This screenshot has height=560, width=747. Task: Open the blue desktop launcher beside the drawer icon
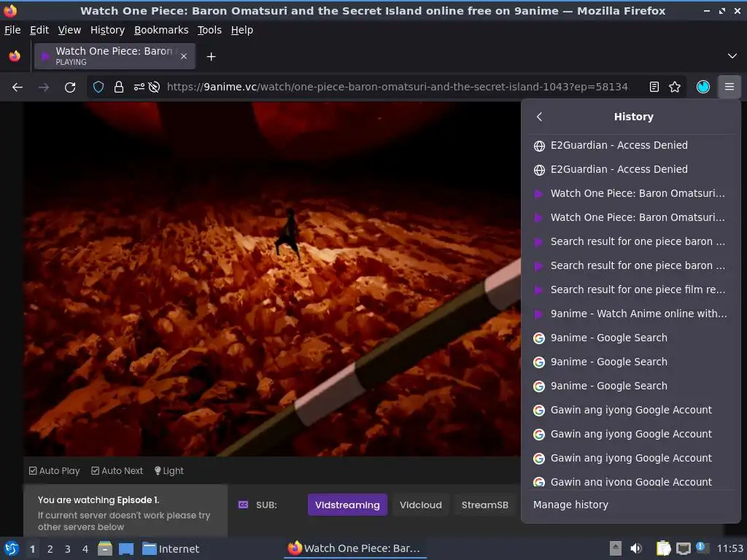click(x=126, y=548)
